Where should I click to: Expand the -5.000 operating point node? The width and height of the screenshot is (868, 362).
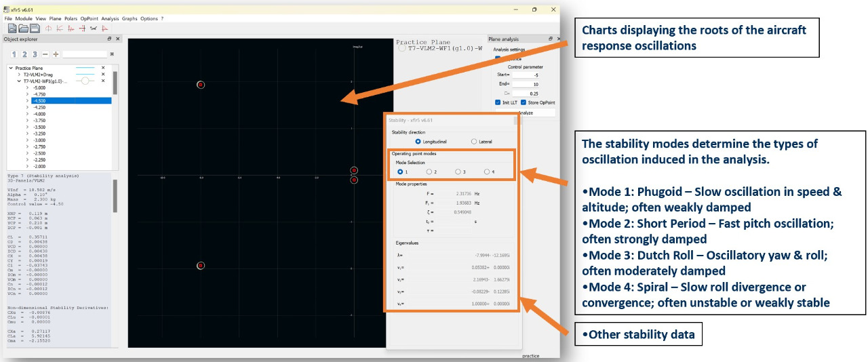(27, 87)
